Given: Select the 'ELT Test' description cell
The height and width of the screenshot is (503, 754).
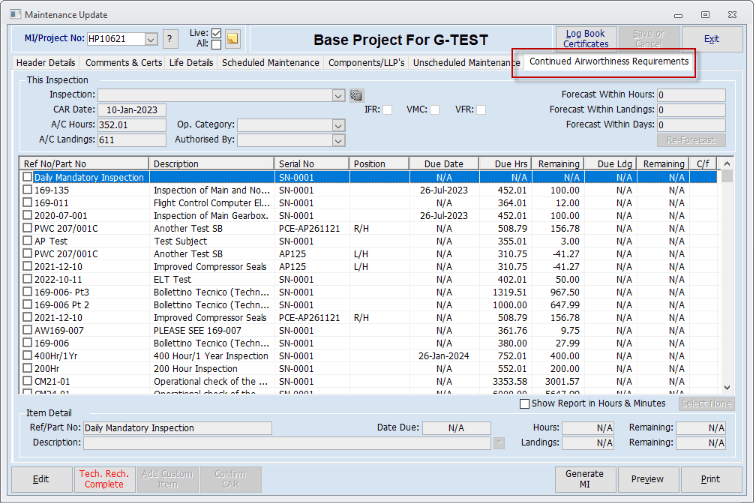Looking at the screenshot, I should click(x=212, y=279).
